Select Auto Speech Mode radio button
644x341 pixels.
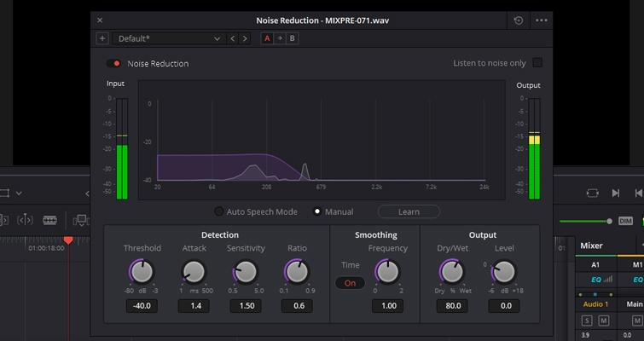pos(219,211)
